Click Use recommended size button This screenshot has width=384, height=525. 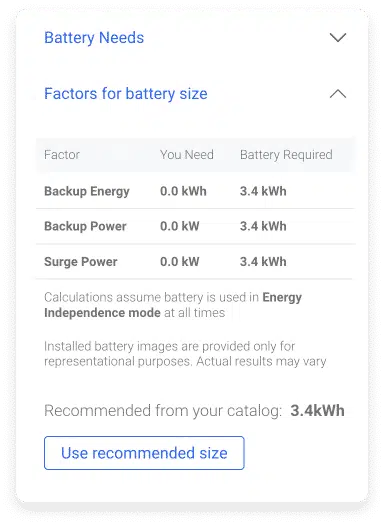(x=144, y=453)
